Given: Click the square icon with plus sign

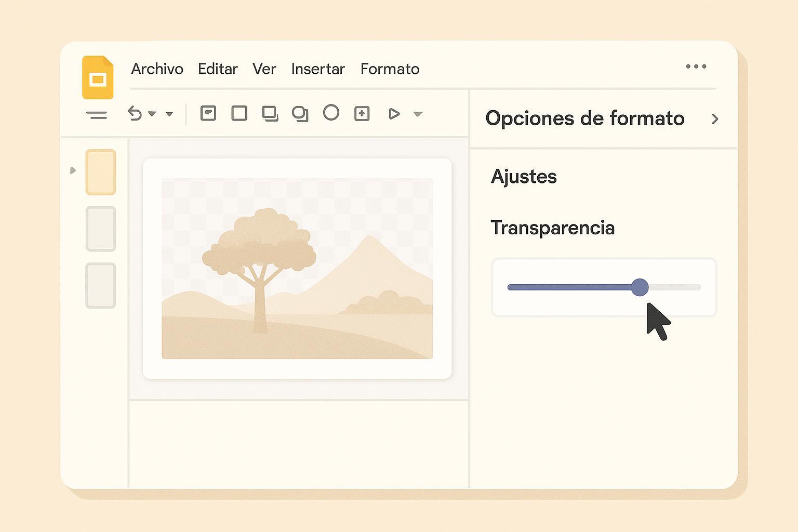Looking at the screenshot, I should 362,113.
